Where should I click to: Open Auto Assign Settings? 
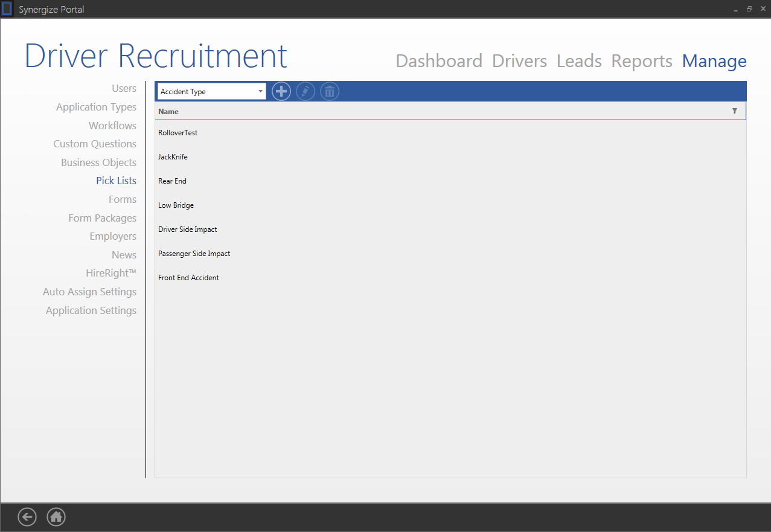89,292
